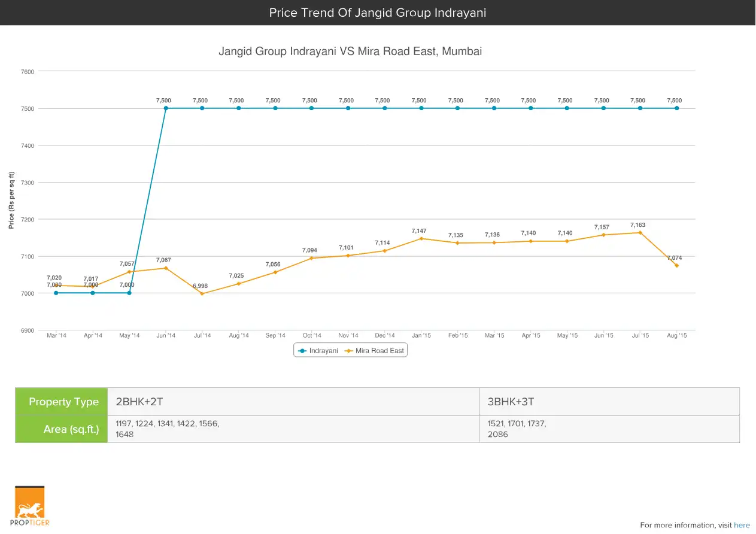The image size is (756, 534).
Task: Open the "here" link for more information
Action: [x=742, y=525]
